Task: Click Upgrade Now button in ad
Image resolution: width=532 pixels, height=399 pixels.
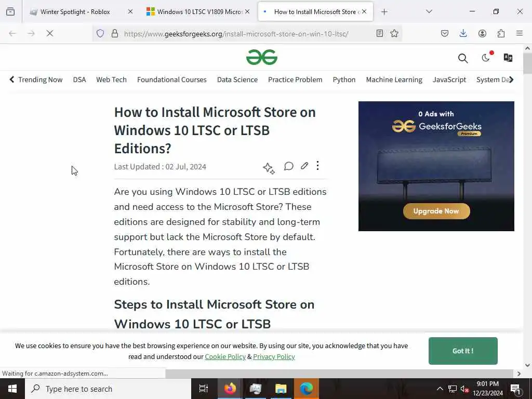Action: pyautogui.click(x=436, y=211)
